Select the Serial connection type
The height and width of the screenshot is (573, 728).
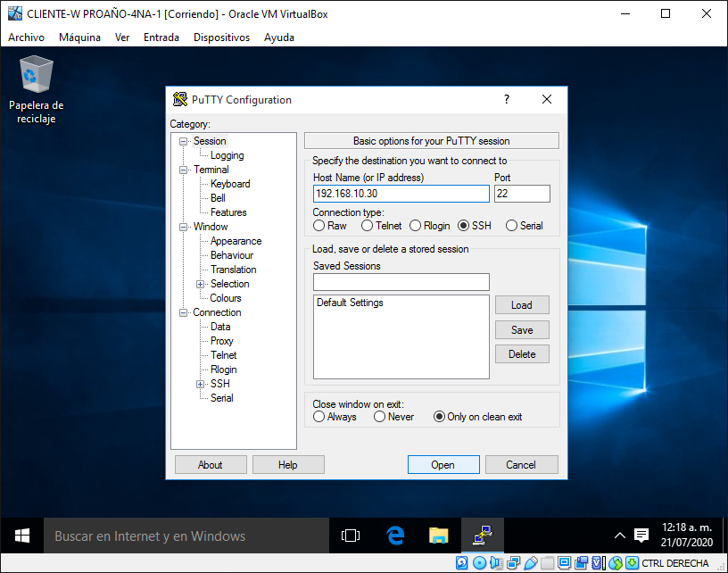tap(511, 226)
